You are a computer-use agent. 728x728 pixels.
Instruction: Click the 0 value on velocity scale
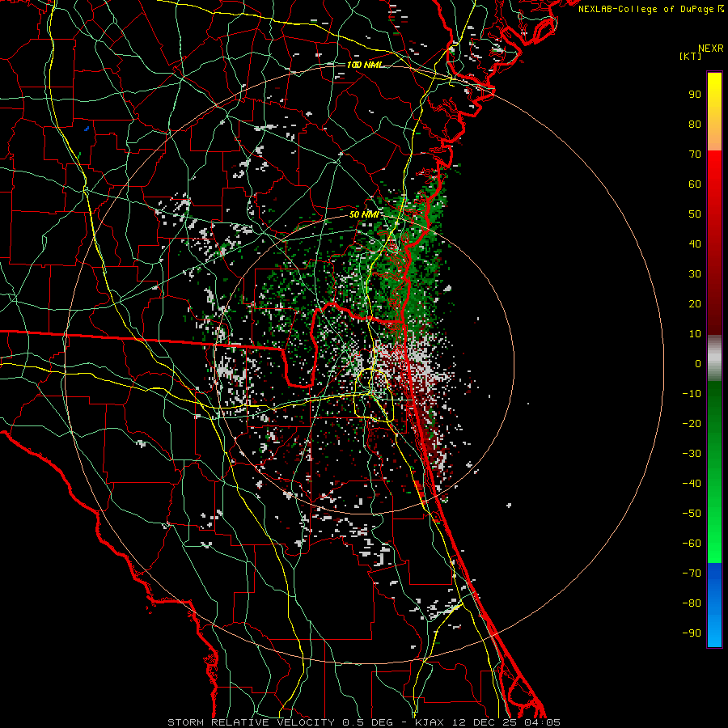(698, 363)
